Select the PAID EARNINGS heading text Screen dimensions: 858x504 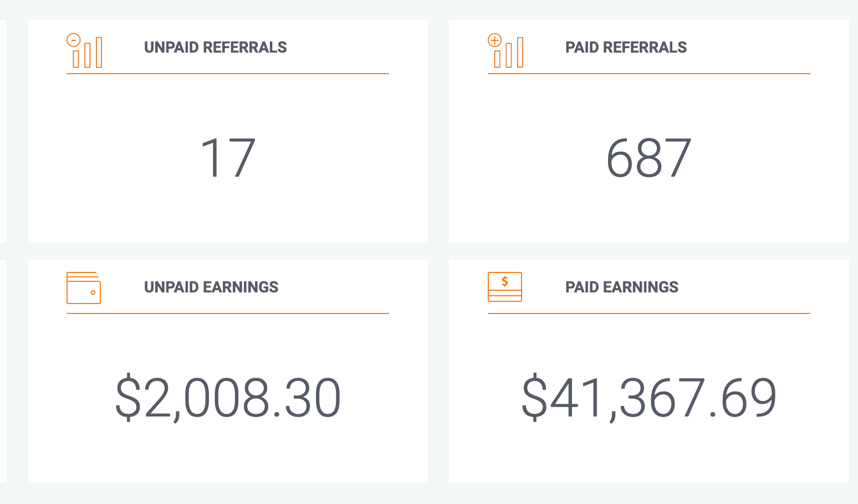(x=622, y=287)
